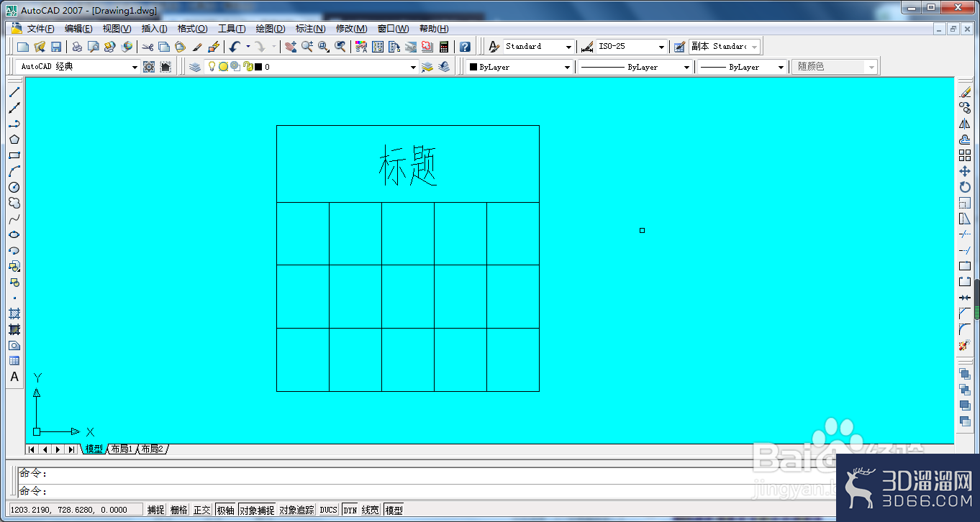
Task: Open the 文件(F) menu
Action: coord(40,29)
